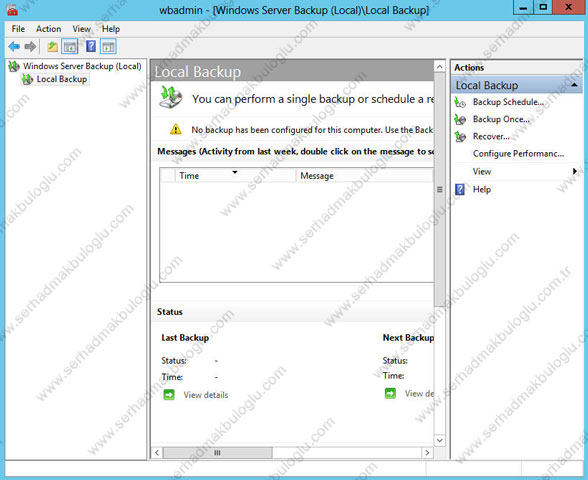
Task: Click the backup drive icon in header
Action: [x=170, y=98]
